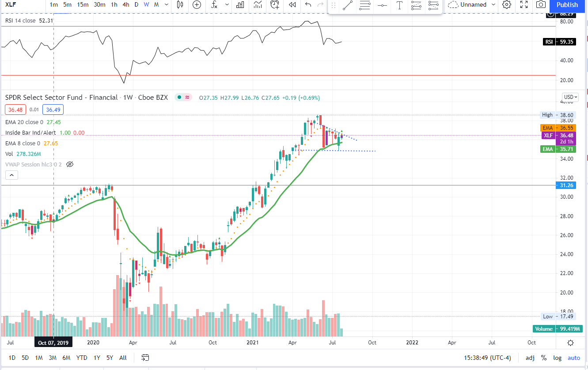Image resolution: width=588 pixels, height=370 pixels.
Task: Select the 1Y date range
Action: 97,358
